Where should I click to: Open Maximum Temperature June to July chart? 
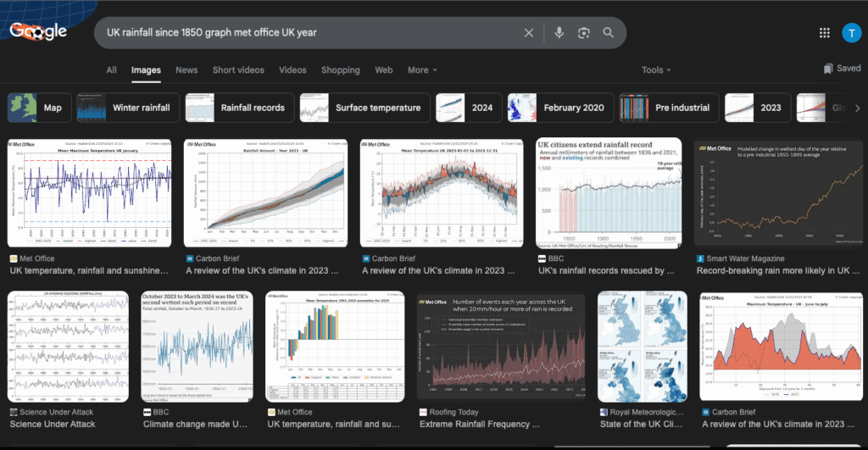(x=781, y=347)
